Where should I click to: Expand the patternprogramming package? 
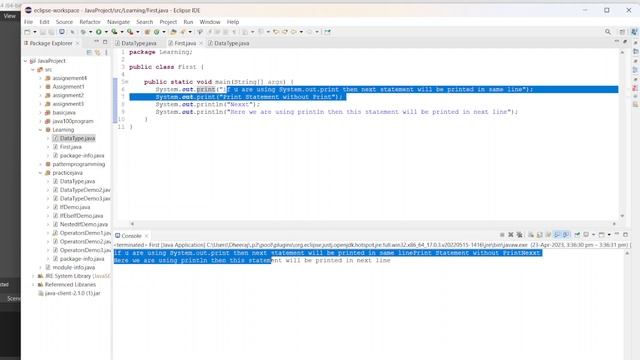(x=40, y=164)
